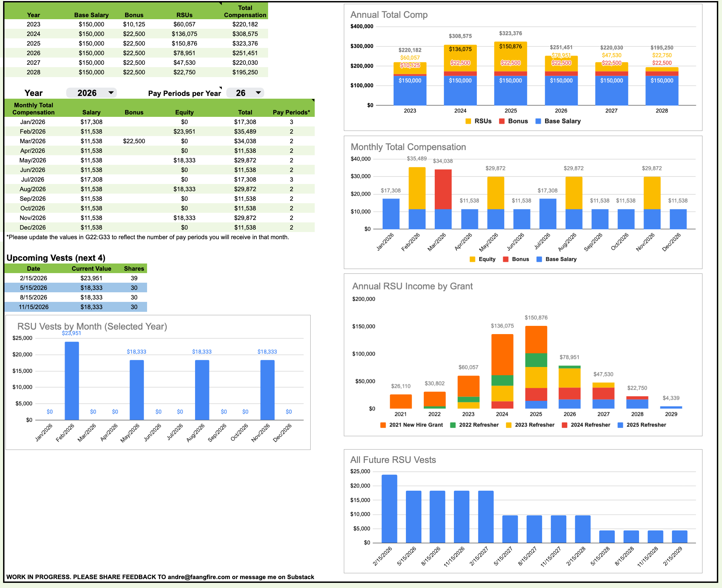The width and height of the screenshot is (722, 588).
Task: Click 2024 Refresher legend icon
Action: (x=565, y=425)
